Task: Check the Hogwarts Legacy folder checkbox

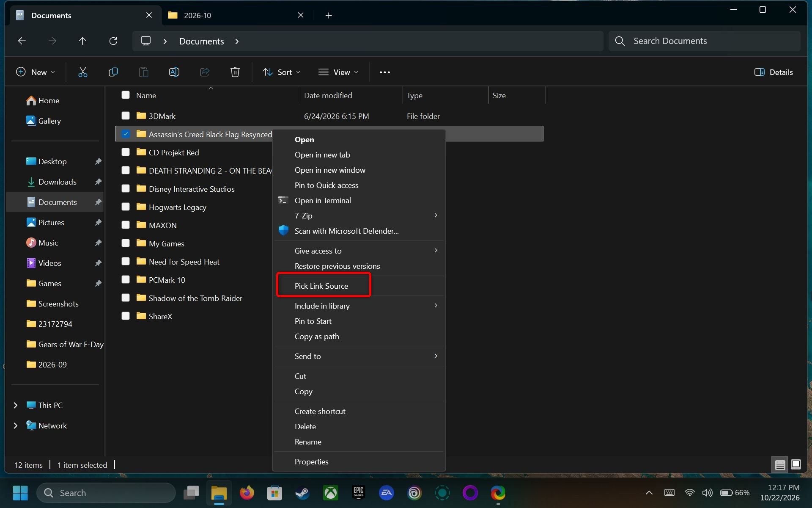Action: point(126,207)
